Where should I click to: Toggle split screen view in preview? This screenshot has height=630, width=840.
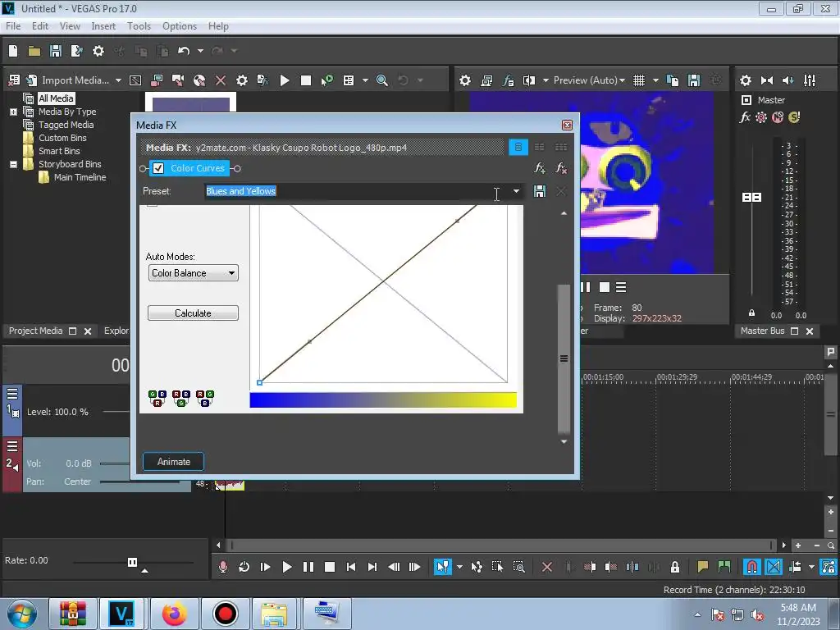click(x=529, y=80)
